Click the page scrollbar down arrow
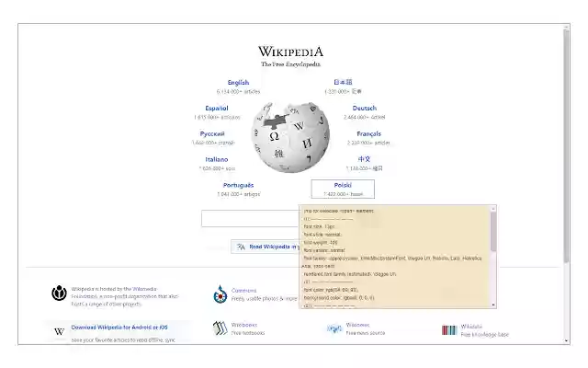This screenshot has width=588, height=368. click(566, 340)
